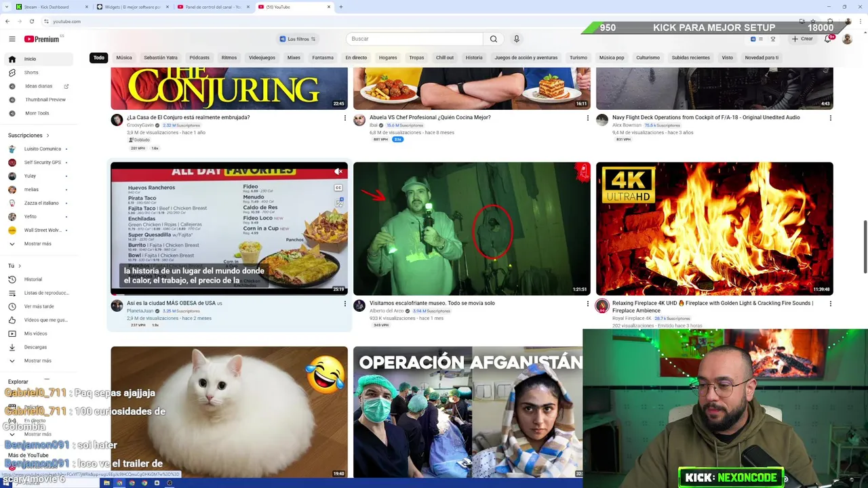
Task: Select the Música pop chip
Action: click(612, 58)
